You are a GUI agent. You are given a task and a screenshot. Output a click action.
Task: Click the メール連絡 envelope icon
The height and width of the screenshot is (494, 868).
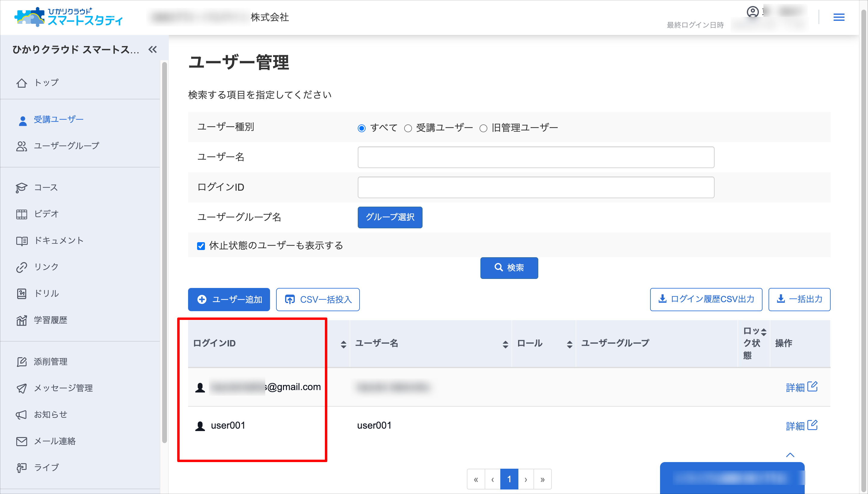click(21, 441)
